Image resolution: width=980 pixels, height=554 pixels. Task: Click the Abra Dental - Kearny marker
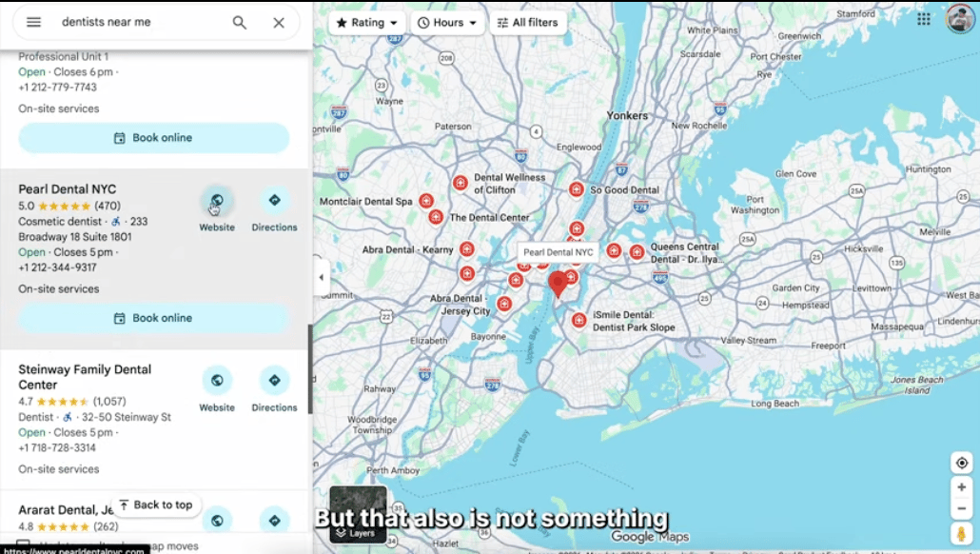(467, 249)
